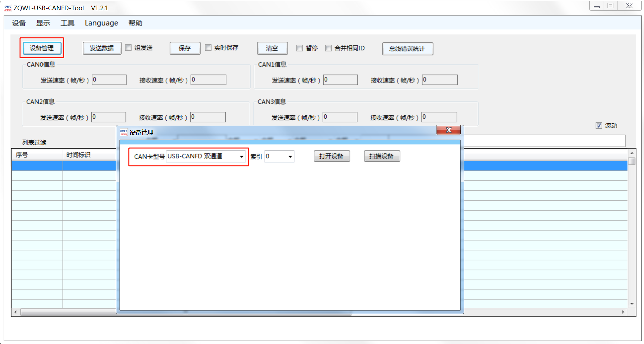The image size is (644, 344).
Task: Open the 帮助 menu
Action: tap(135, 23)
